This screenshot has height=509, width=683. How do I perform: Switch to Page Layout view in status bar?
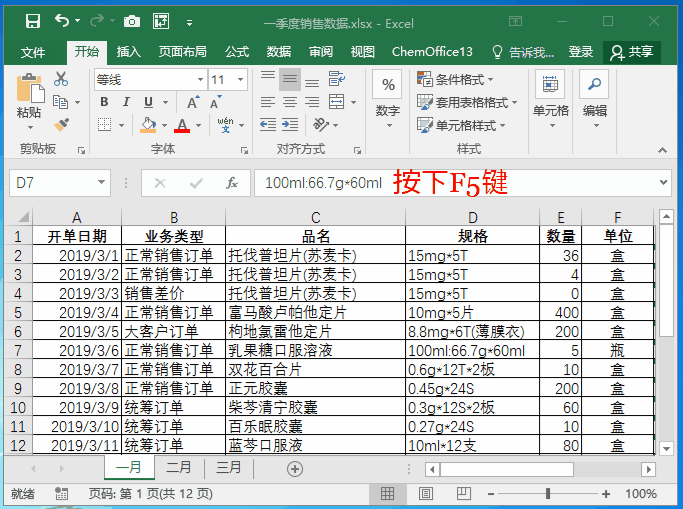[x=426, y=494]
